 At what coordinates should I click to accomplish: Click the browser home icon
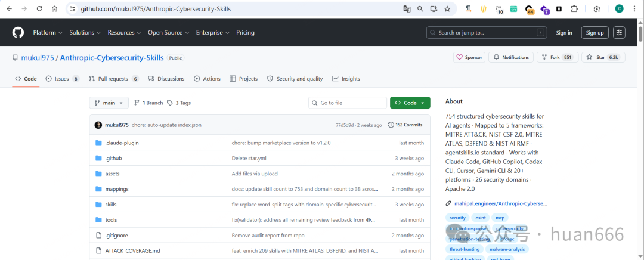coord(54,8)
